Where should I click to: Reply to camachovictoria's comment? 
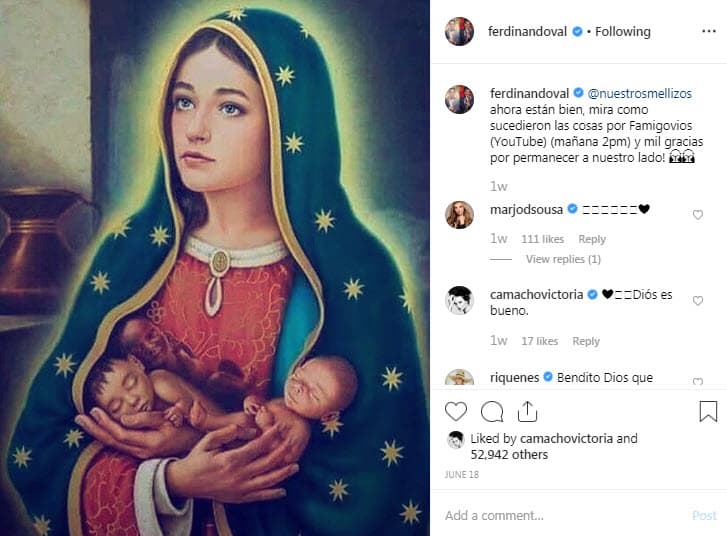point(586,342)
